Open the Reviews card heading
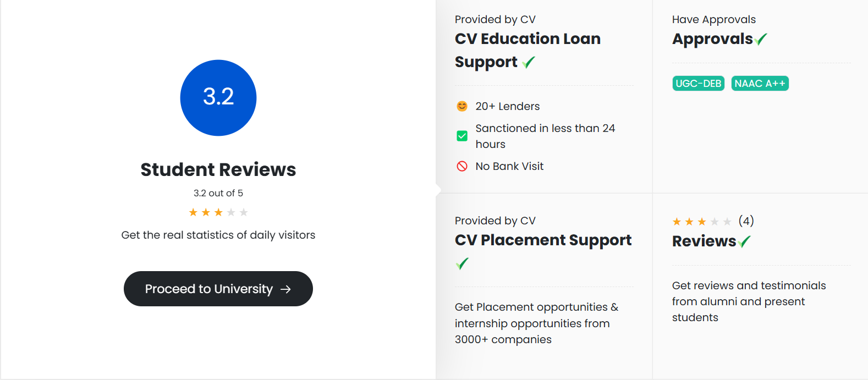Screen dimensions: 868x380 click(x=704, y=241)
